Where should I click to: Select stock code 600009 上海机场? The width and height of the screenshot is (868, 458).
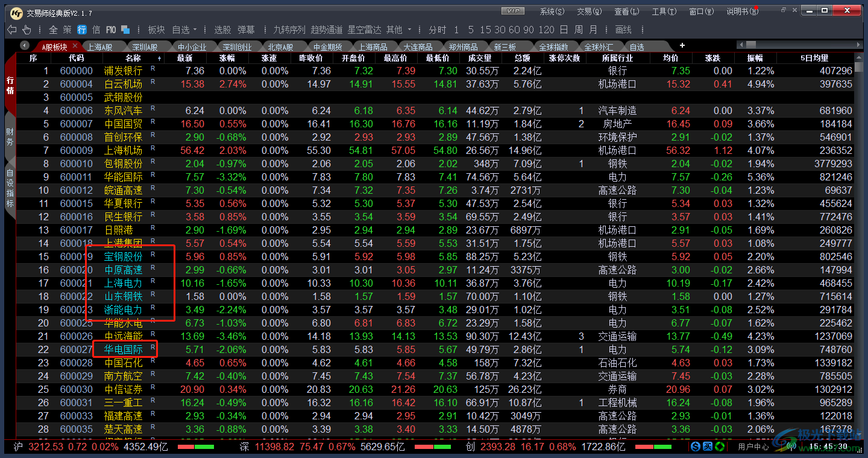(x=434, y=150)
